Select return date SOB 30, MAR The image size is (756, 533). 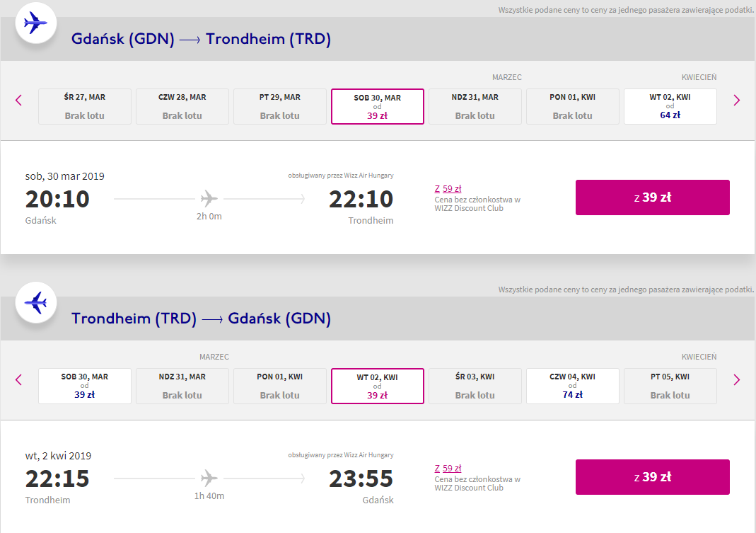click(85, 386)
